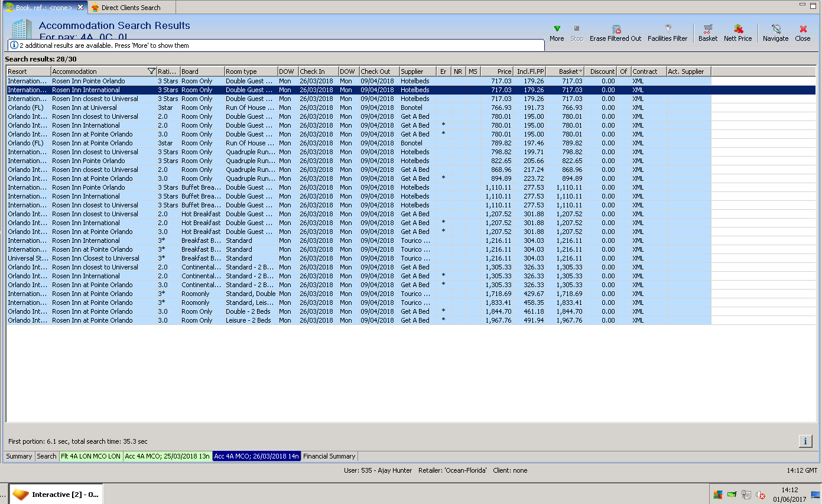The width and height of the screenshot is (822, 504).
Task: Click the Navigate compass icon
Action: 775,29
